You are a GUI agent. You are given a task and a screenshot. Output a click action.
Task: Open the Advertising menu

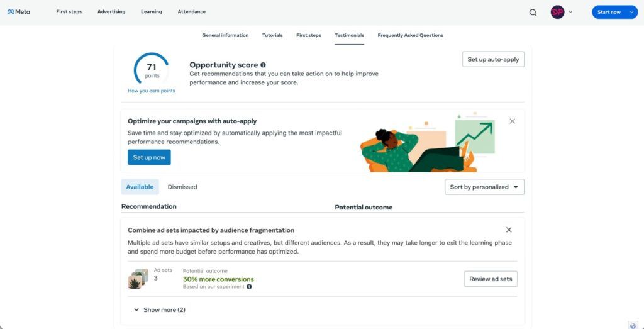(111, 12)
